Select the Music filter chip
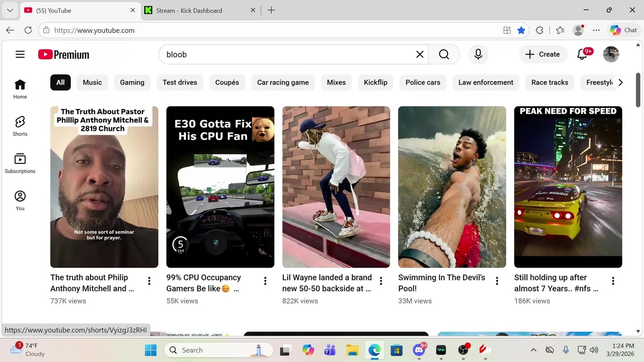 pos(92,82)
